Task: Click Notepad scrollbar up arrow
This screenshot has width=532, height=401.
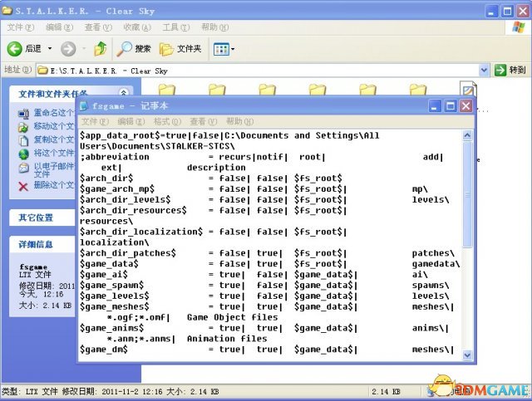Action: [467, 135]
